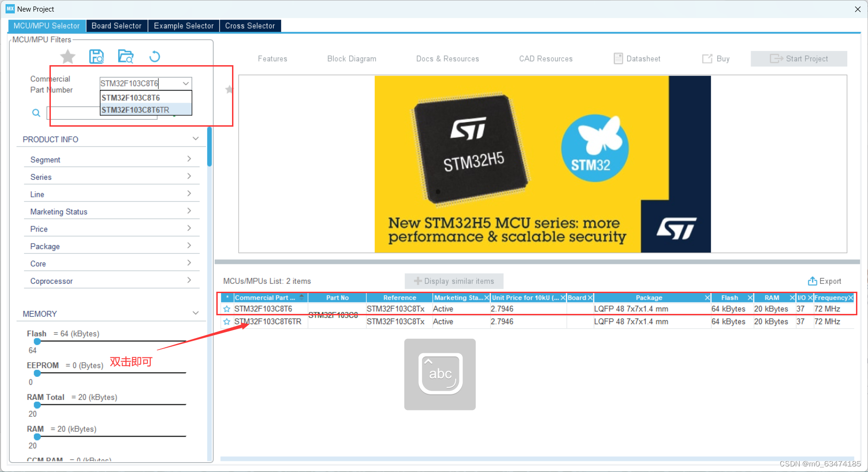Remove the I/O column
The image size is (868, 472).
810,298
